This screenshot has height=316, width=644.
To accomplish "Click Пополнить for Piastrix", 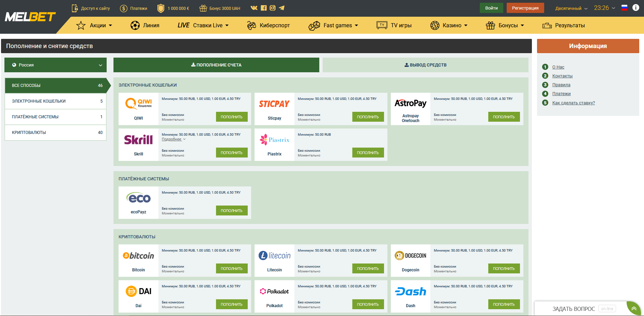I will pyautogui.click(x=368, y=153).
